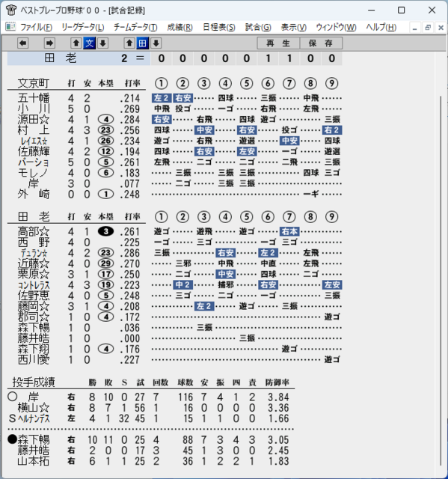The width and height of the screenshot is (448, 479).
Task: Open the 日程表(S) menu
Action: click(x=219, y=27)
